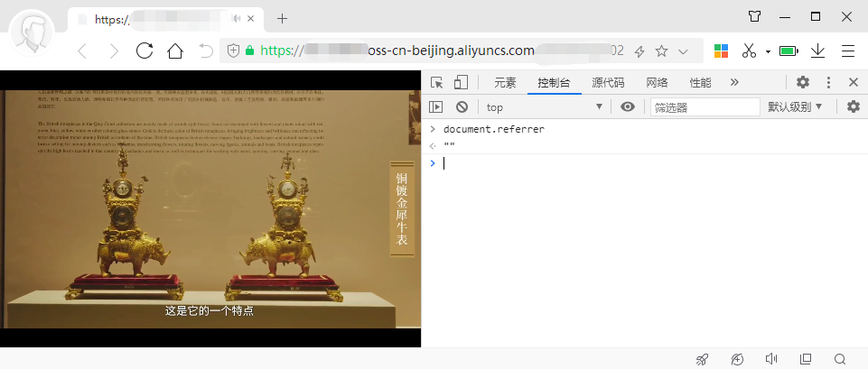
Task: Mute the tab audio speaker icon
Action: pyautogui.click(x=237, y=19)
